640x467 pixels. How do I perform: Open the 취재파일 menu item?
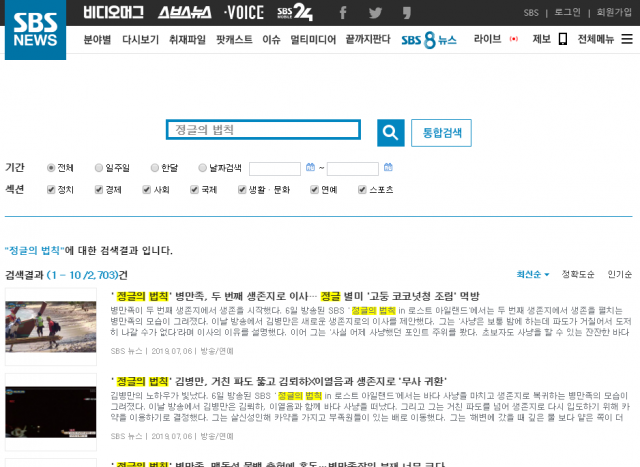click(187, 40)
